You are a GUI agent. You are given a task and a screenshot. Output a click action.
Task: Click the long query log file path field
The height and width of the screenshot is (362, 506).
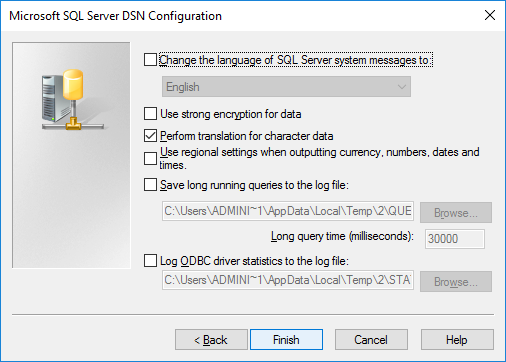[x=288, y=211]
